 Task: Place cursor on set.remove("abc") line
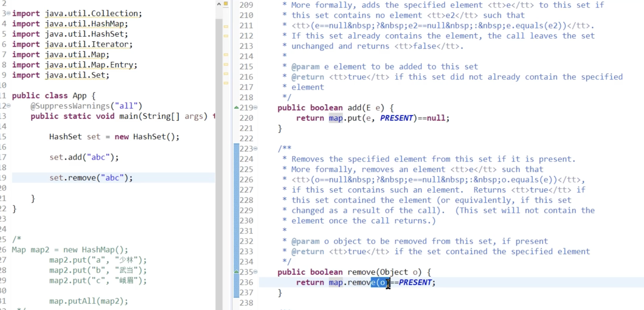point(91,178)
